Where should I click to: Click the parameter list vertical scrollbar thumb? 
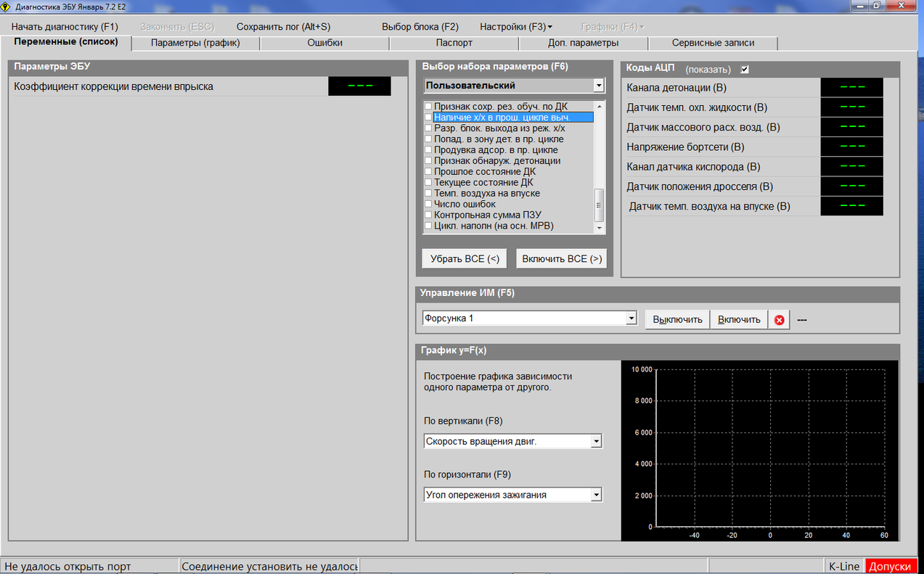[x=599, y=205]
